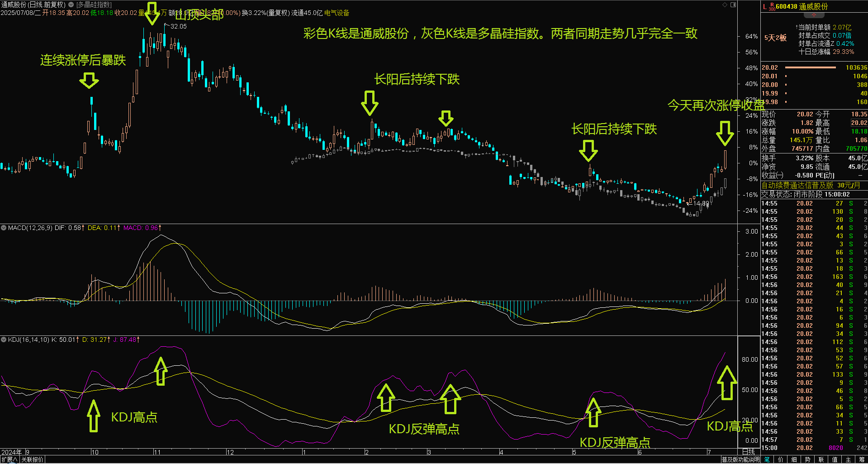Click the diamond icon at chart top-right

pos(725,5)
